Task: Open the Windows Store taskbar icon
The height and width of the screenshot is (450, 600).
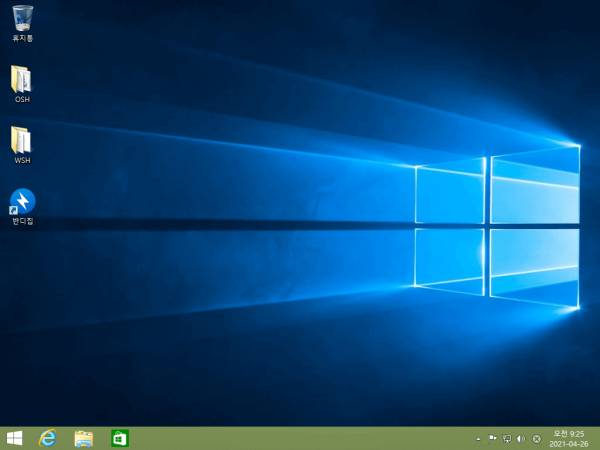Action: point(120,439)
